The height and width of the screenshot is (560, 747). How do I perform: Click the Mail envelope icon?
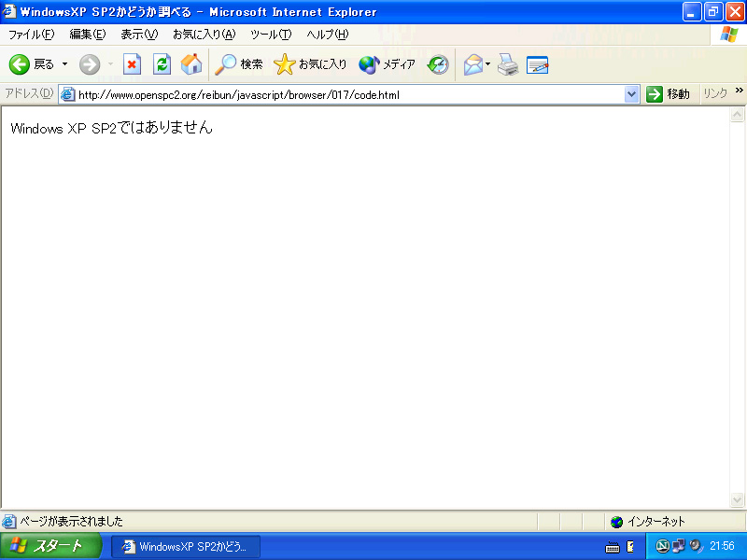tap(473, 64)
